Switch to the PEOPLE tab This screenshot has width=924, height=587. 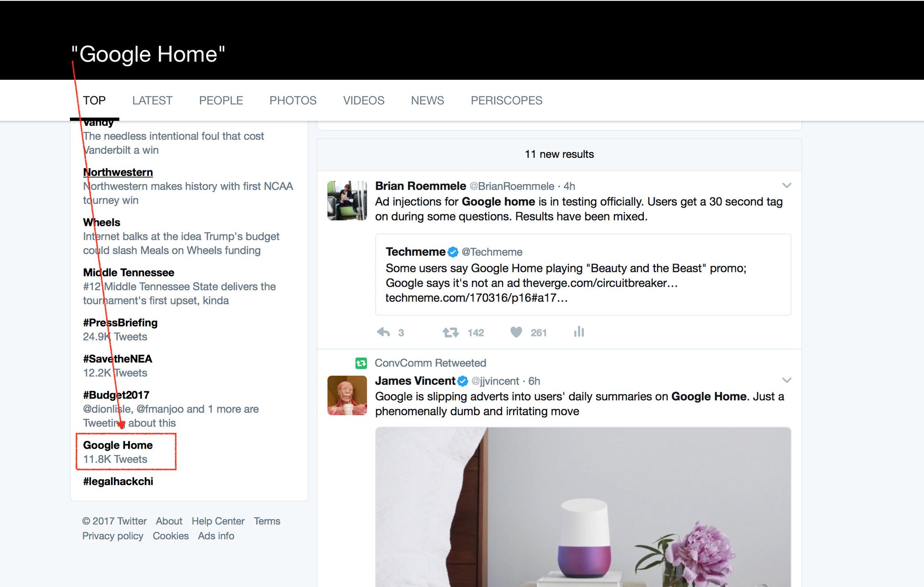click(x=221, y=101)
